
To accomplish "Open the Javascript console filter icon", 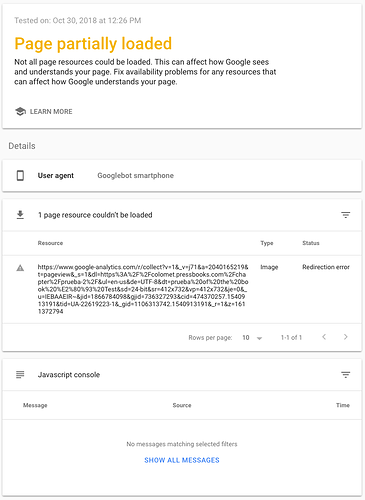I will (346, 375).
